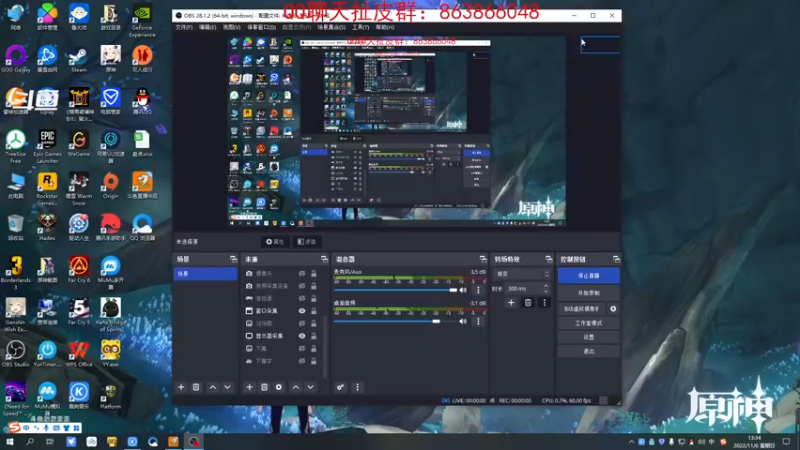Open the 渐变 transition type dropdown
This screenshot has height=450, width=800.
coord(522,274)
